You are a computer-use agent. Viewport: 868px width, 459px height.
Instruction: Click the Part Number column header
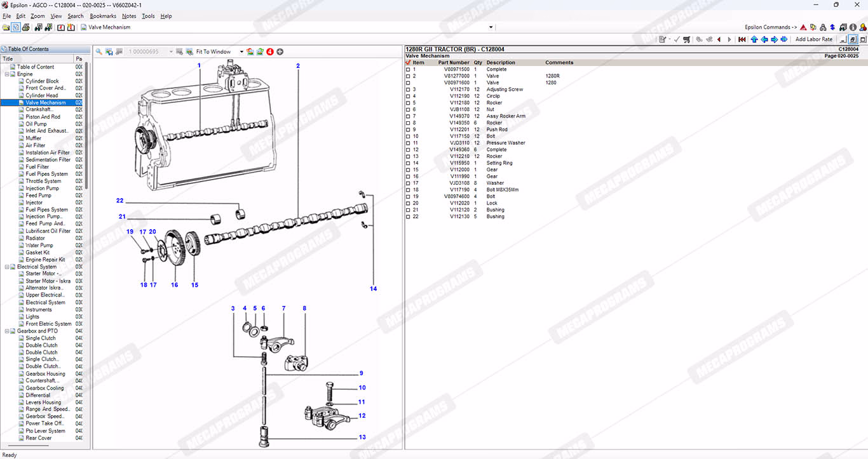454,63
